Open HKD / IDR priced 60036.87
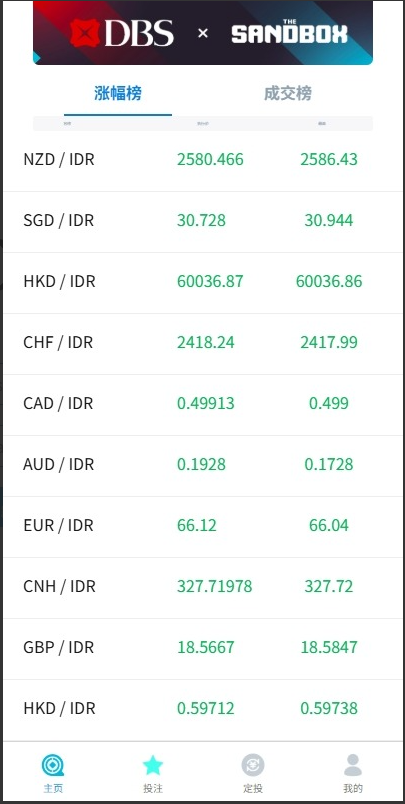The width and height of the screenshot is (405, 804). point(203,282)
